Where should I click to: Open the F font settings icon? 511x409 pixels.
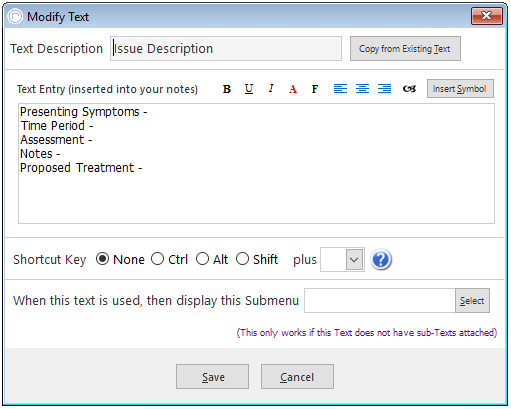pyautogui.click(x=315, y=89)
